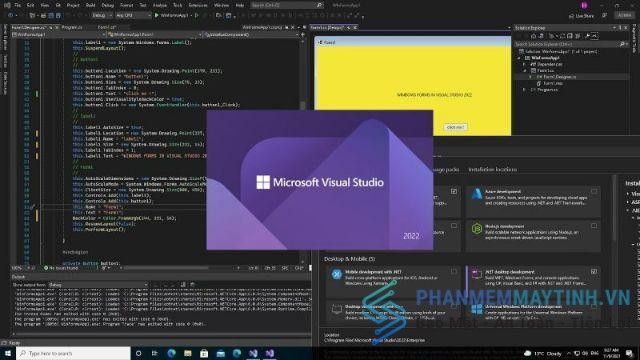Open Microsoft Store from the taskbar
This screenshot has height=360, width=640.
tap(204, 353)
